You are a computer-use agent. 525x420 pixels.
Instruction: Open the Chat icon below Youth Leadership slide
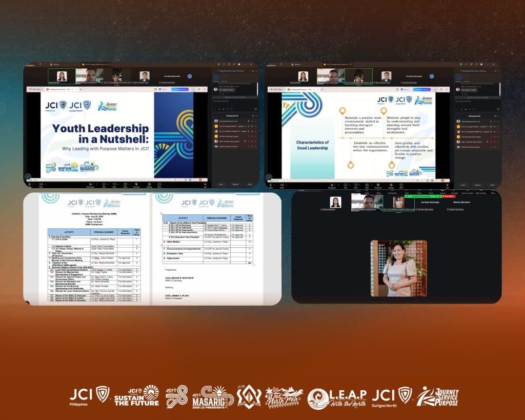pyautogui.click(x=104, y=184)
